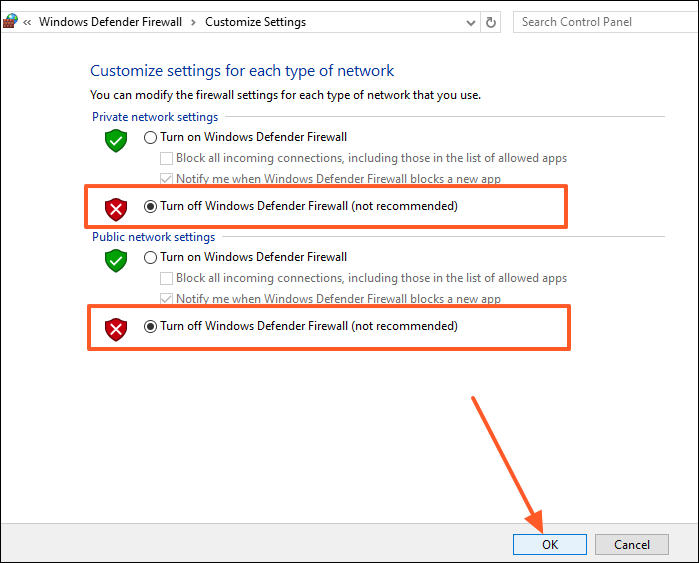The height and width of the screenshot is (563, 699).
Task: Expand the double-chevron breadcrumb history
Action: coord(27,22)
